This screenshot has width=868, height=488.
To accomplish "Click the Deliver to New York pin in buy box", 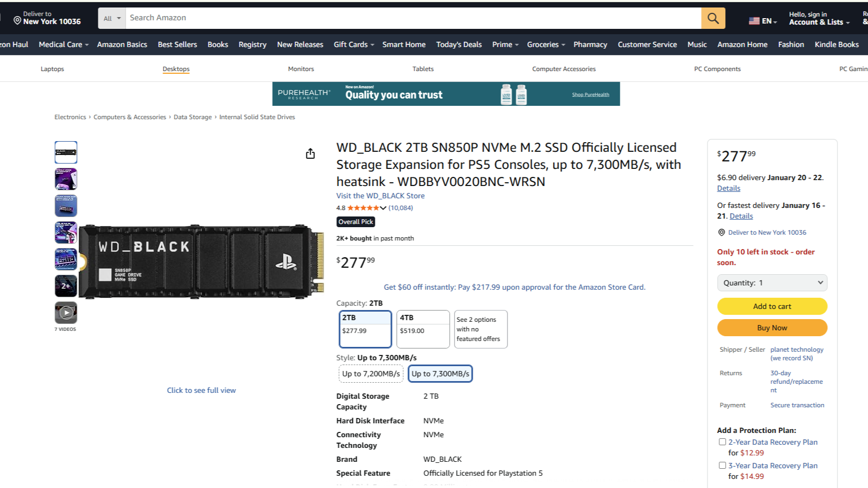I will click(x=723, y=232).
